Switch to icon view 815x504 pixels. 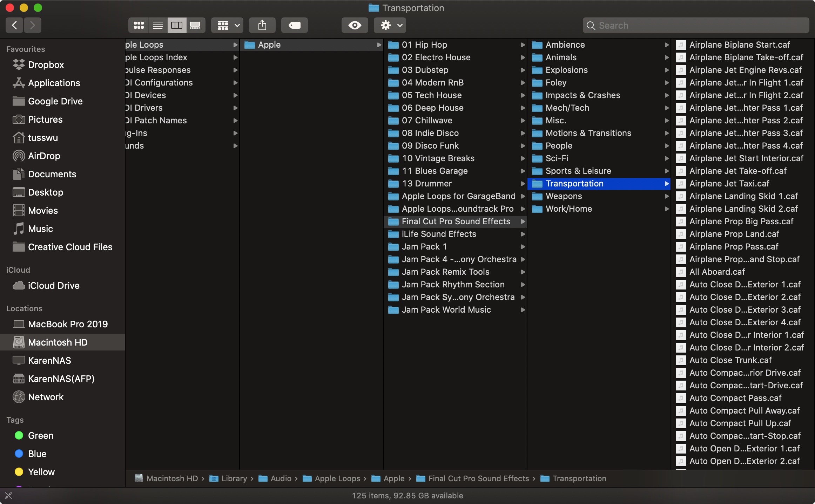pyautogui.click(x=139, y=25)
